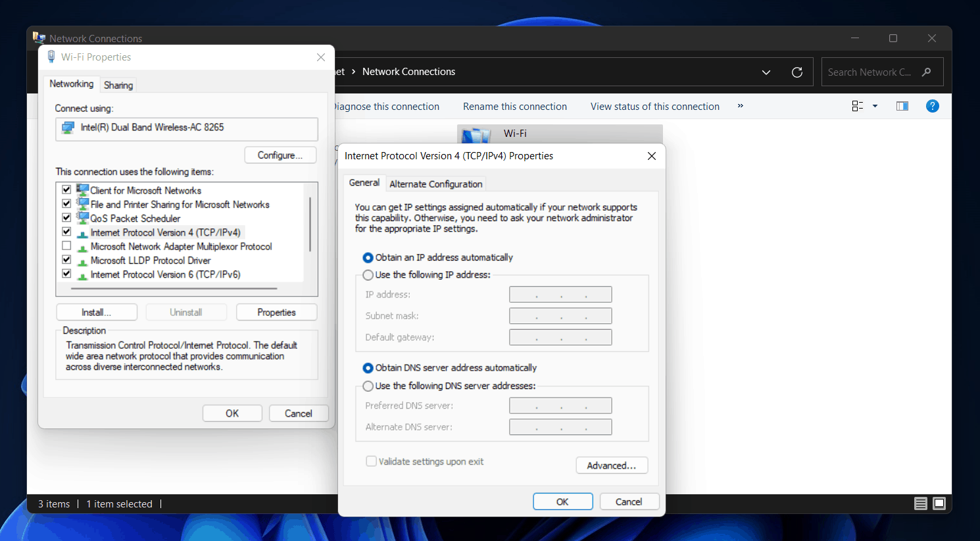Viewport: 980px width, 541px height.
Task: Click the Advanced... button
Action: 611,465
